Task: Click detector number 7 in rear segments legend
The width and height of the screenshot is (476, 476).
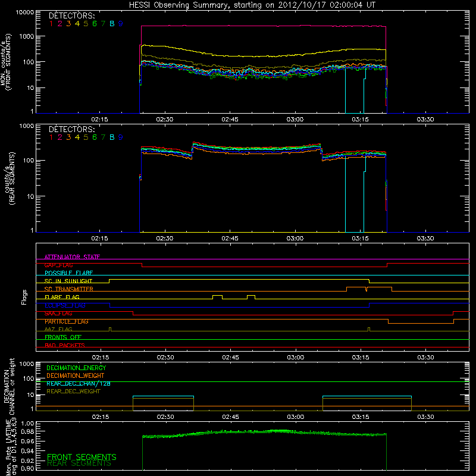Action: [103, 137]
